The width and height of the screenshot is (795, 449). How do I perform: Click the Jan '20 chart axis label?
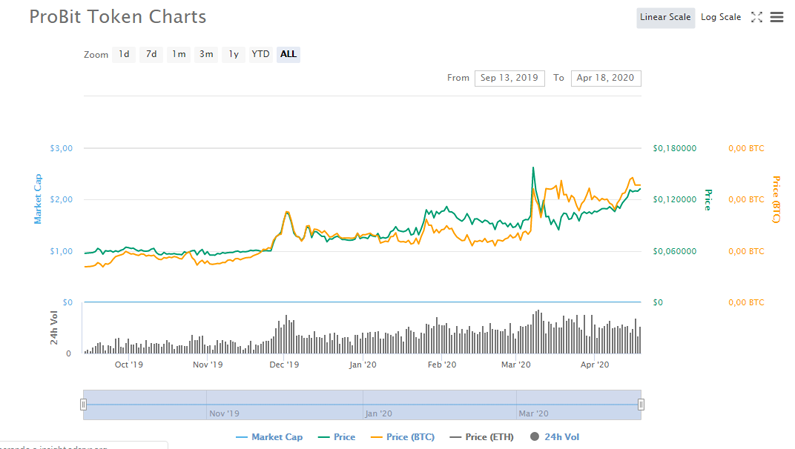click(363, 365)
